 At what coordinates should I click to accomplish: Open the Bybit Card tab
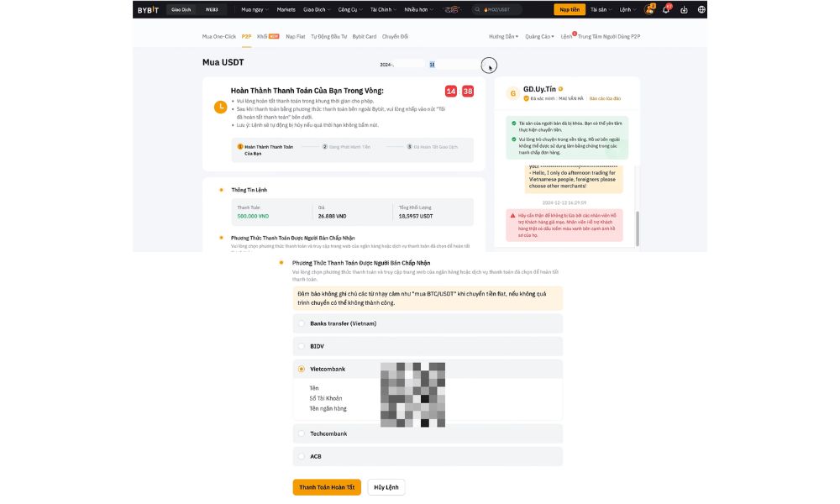tap(365, 37)
